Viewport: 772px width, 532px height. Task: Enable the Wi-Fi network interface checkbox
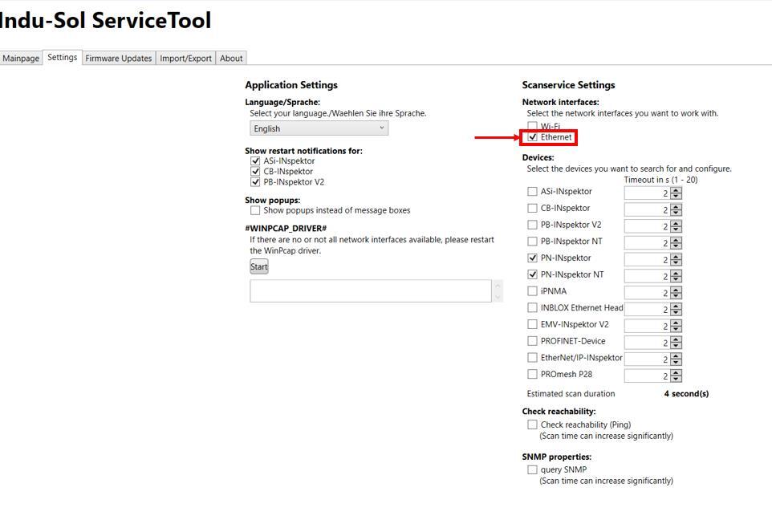[532, 126]
